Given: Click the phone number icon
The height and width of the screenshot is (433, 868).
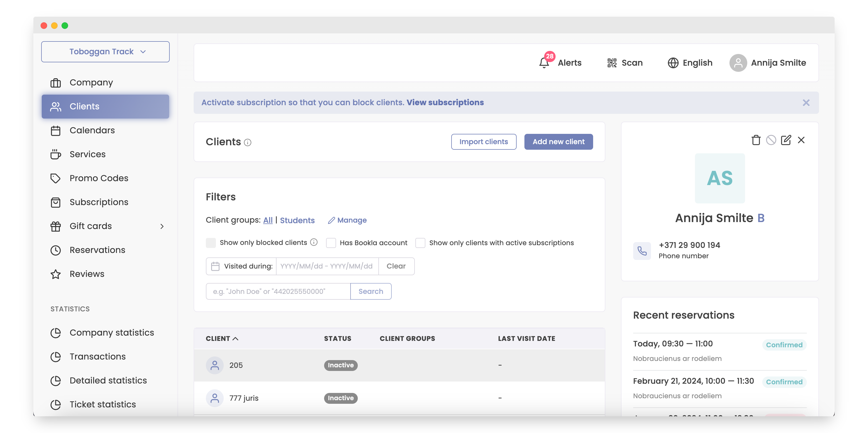Looking at the screenshot, I should point(642,251).
